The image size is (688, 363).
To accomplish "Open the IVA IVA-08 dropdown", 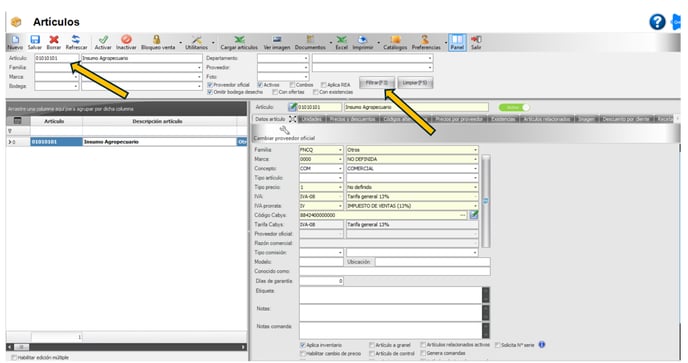I will 340,196.
